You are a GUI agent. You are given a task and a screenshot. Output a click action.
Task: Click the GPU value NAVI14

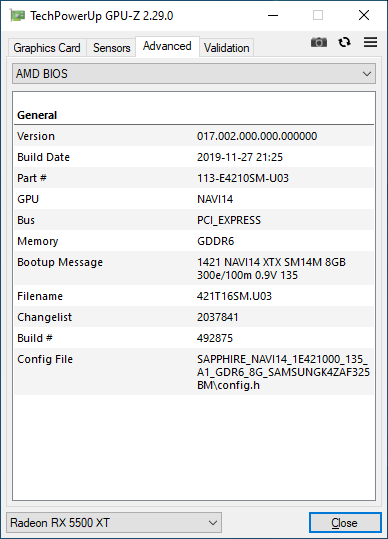click(x=215, y=199)
